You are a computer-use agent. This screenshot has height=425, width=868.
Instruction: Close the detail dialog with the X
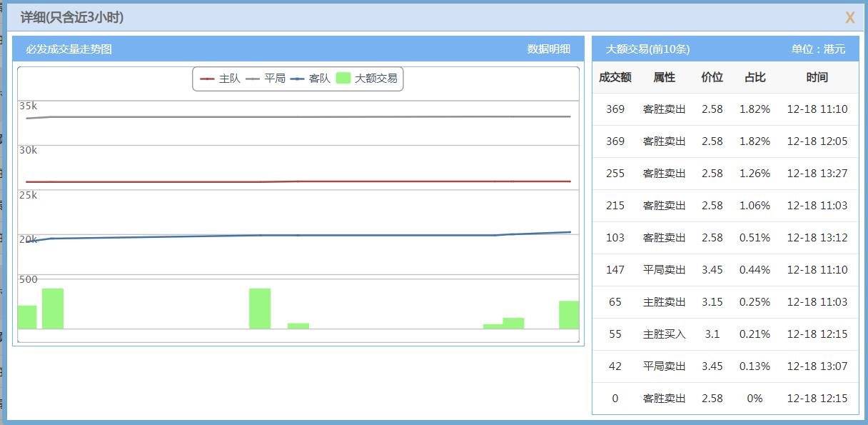click(850, 17)
